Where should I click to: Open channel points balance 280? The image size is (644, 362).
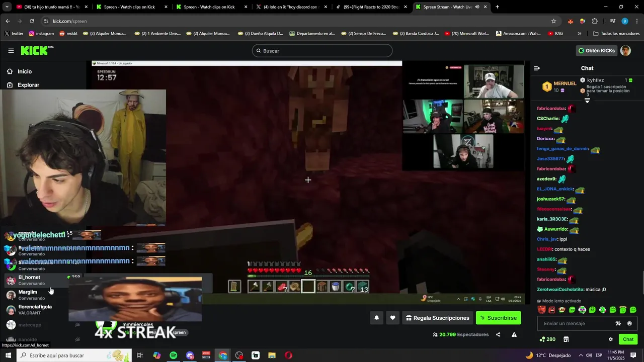tap(547, 339)
